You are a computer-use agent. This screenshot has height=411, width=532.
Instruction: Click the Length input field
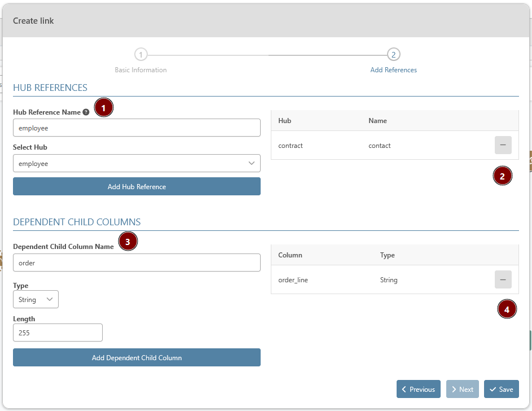(58, 333)
